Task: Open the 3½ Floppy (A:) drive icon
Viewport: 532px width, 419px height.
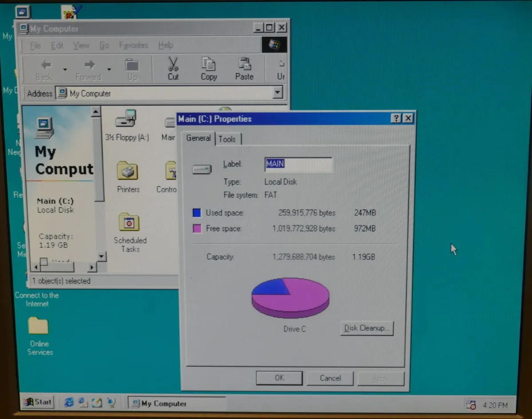Action: pyautogui.click(x=126, y=119)
